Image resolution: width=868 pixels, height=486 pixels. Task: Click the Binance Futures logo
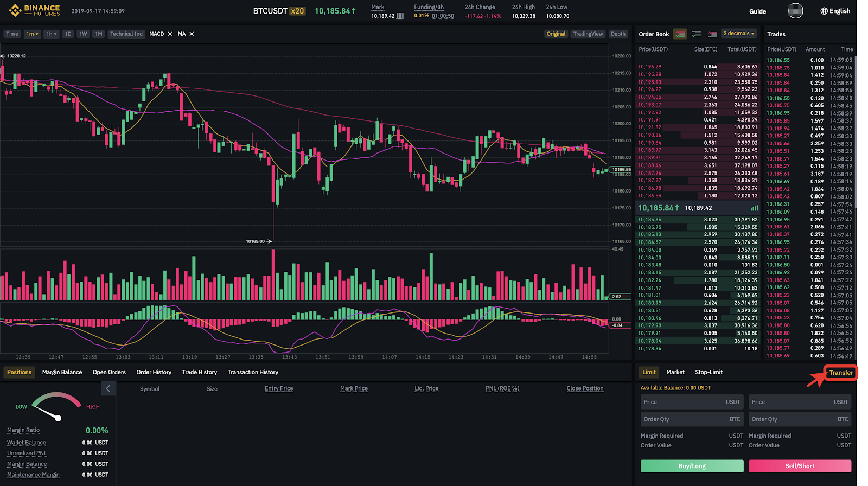click(35, 10)
